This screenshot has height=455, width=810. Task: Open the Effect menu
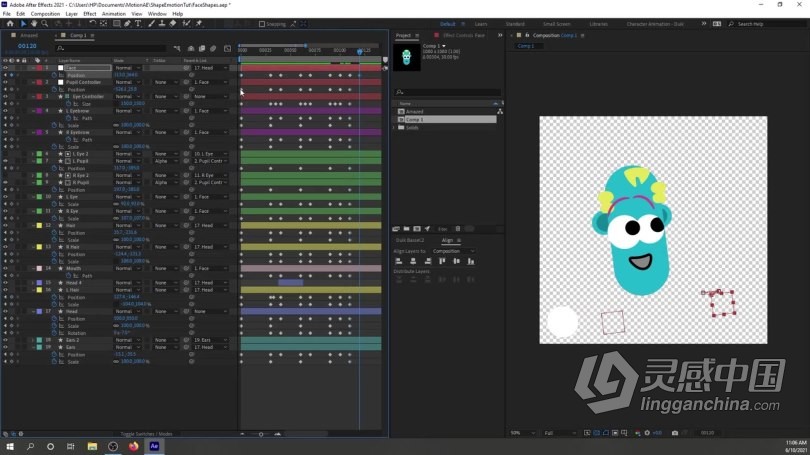click(x=90, y=14)
